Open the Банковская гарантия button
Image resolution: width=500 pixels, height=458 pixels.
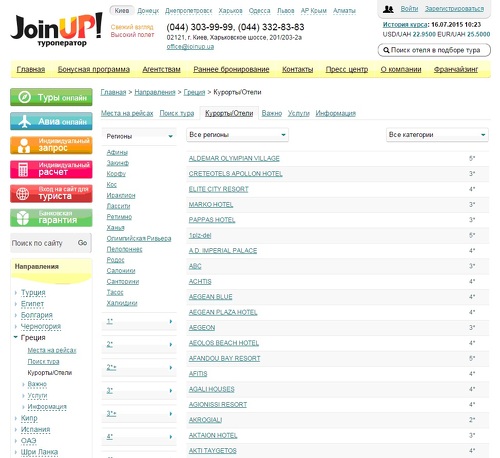51,217
